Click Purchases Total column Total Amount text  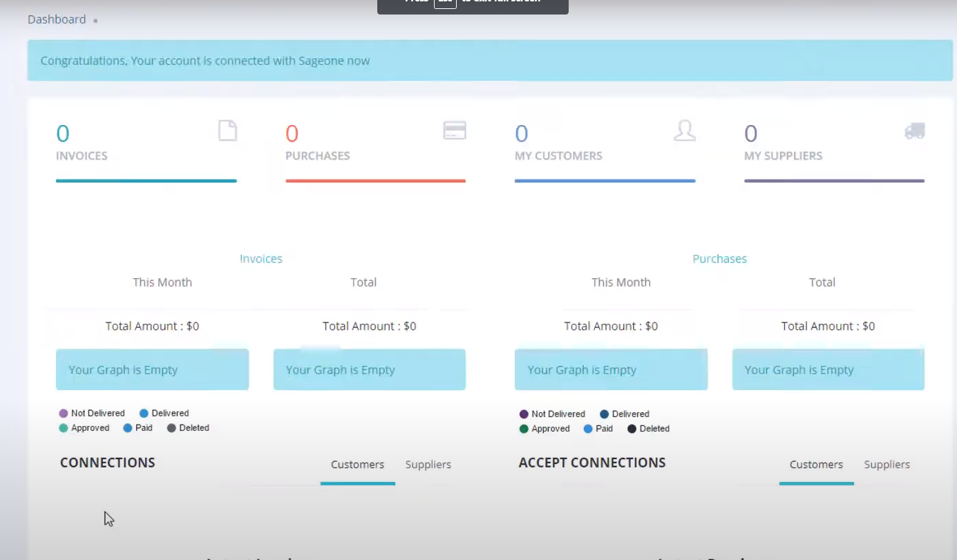pos(828,326)
